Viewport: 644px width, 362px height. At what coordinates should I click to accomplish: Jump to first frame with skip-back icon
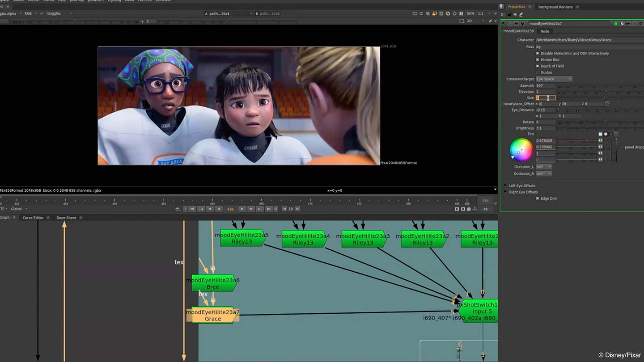(191, 209)
